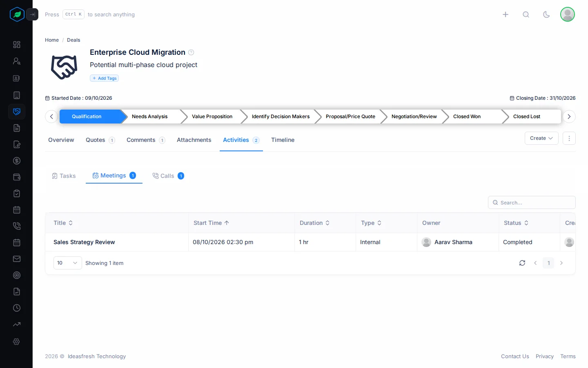Select the Tasks sub-tab

[64, 176]
